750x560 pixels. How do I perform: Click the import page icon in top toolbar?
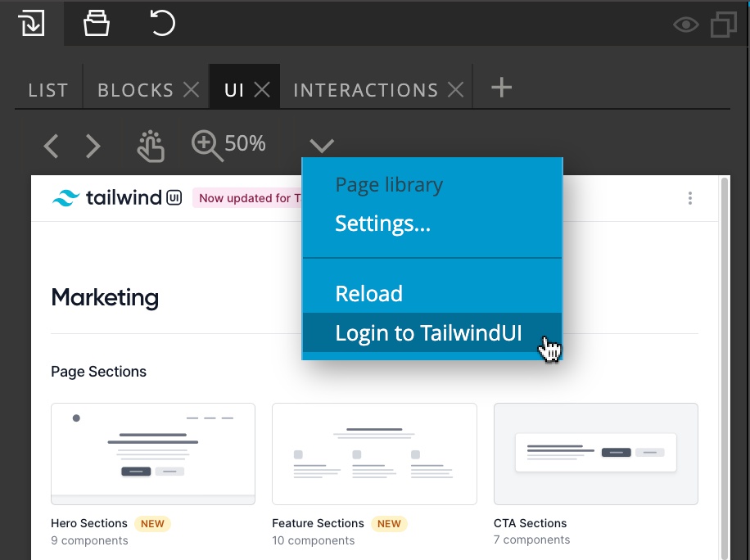click(x=32, y=24)
